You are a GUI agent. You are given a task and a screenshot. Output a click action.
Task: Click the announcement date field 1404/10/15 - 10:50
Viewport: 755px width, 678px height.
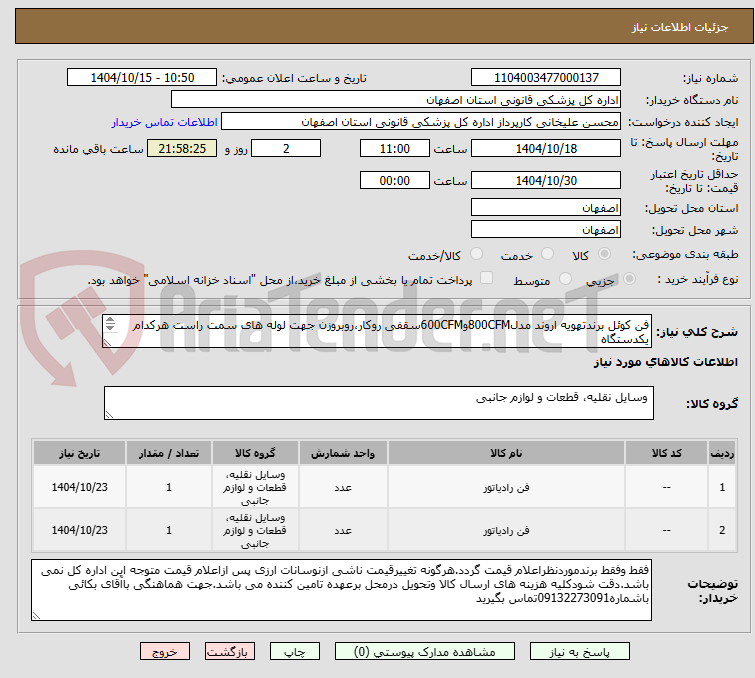(x=142, y=78)
